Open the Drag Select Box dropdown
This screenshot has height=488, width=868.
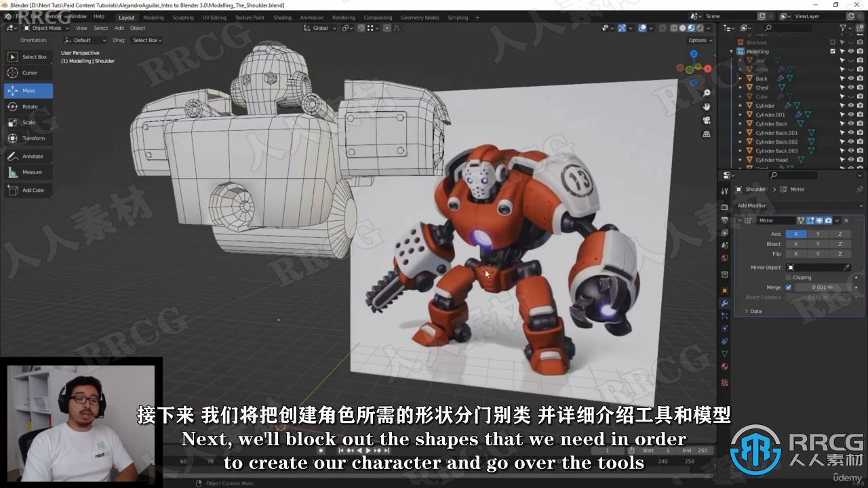click(146, 40)
